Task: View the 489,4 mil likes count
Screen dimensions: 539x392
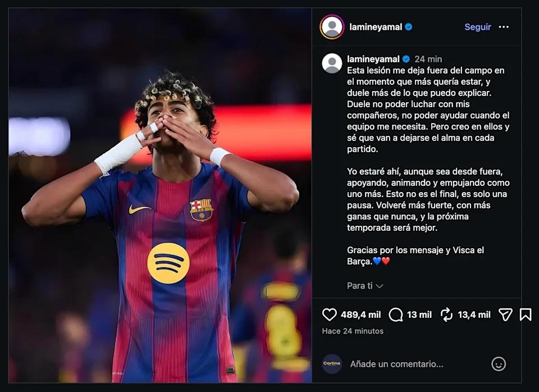Action: pos(361,314)
